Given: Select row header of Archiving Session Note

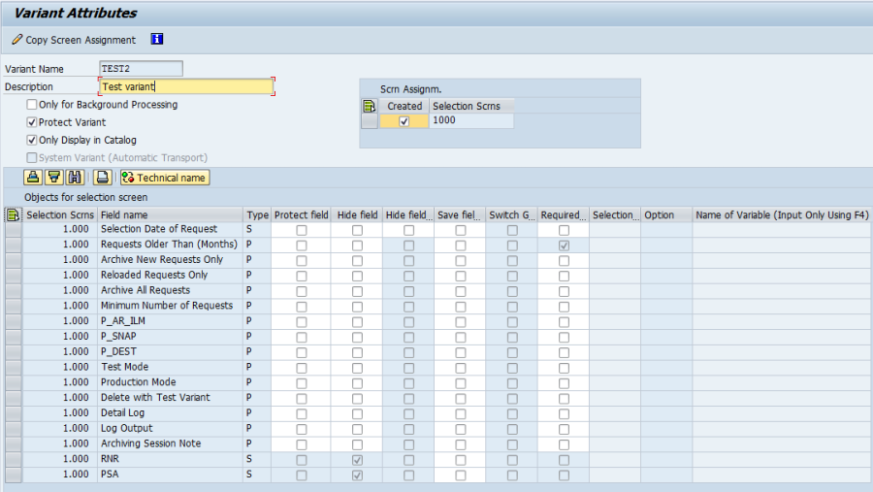Looking at the screenshot, I should pyautogui.click(x=13, y=444).
